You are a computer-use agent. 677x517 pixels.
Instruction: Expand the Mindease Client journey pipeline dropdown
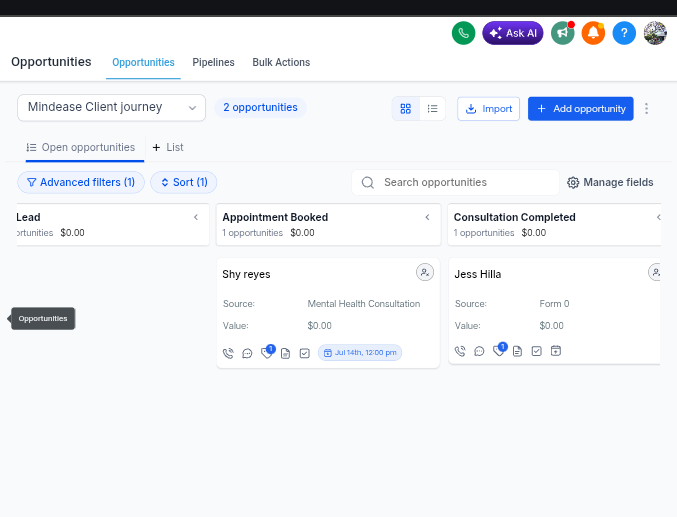(111, 108)
